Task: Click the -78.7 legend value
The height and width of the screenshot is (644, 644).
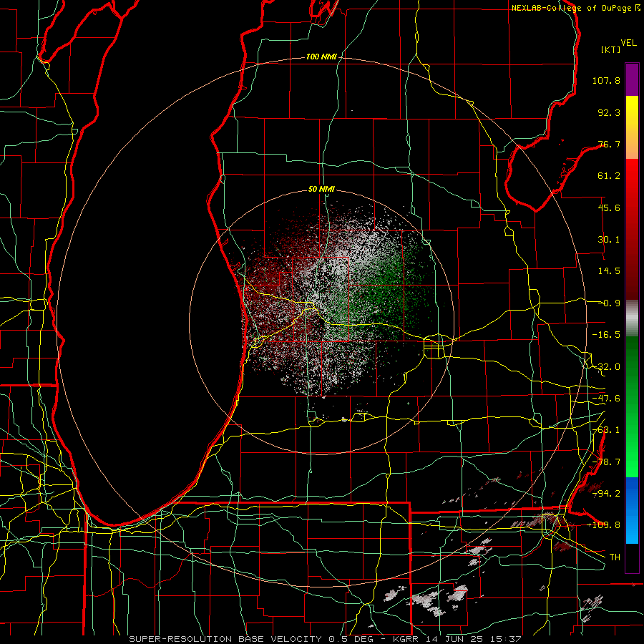Action: pos(606,462)
